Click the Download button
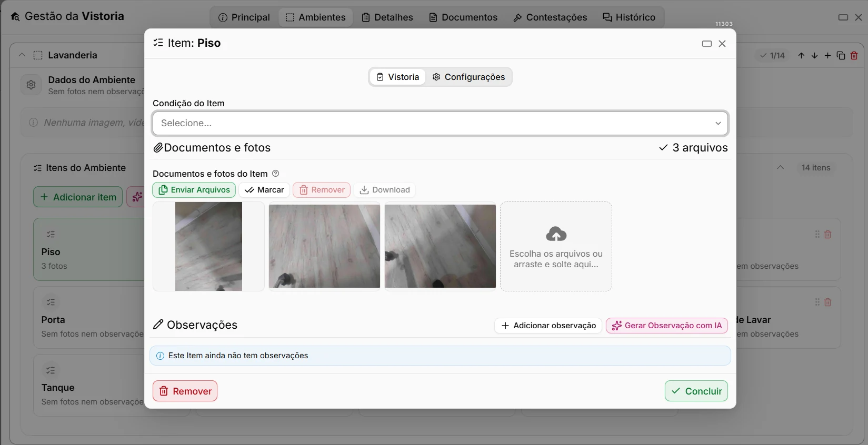Screen dimensions: 868x445 [385, 190]
